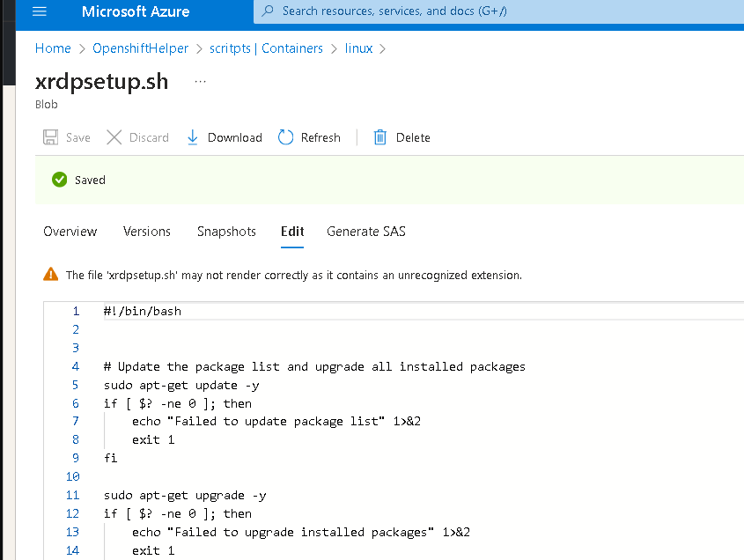Viewport: 744px width, 560px height.
Task: Click line number 4 in editor gutter
Action: pyautogui.click(x=76, y=366)
